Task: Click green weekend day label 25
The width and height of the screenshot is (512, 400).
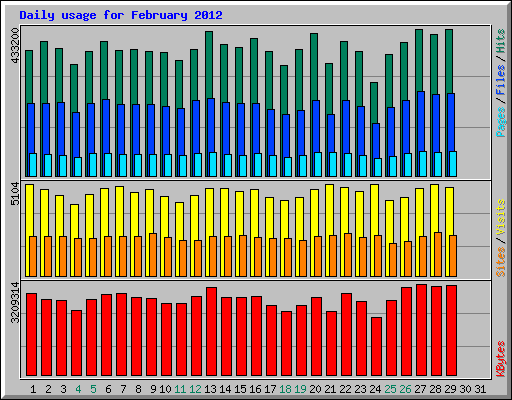Action: [x=390, y=389]
